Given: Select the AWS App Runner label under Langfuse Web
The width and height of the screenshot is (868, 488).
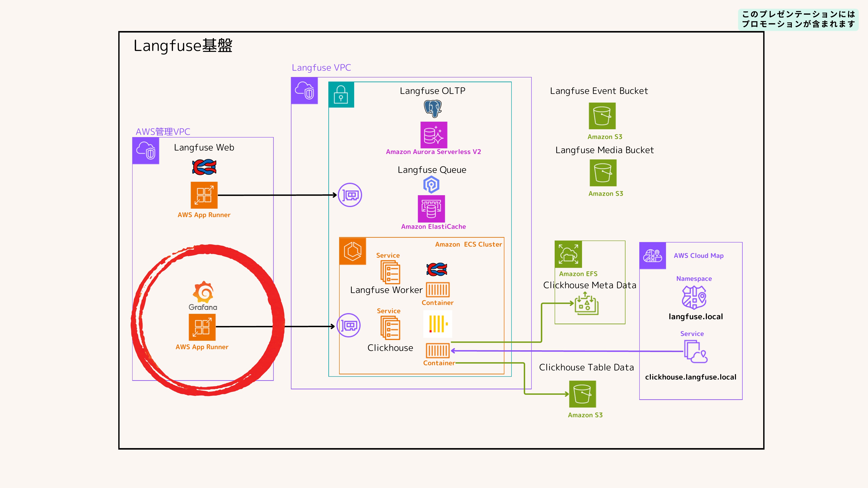Looking at the screenshot, I should [x=204, y=215].
